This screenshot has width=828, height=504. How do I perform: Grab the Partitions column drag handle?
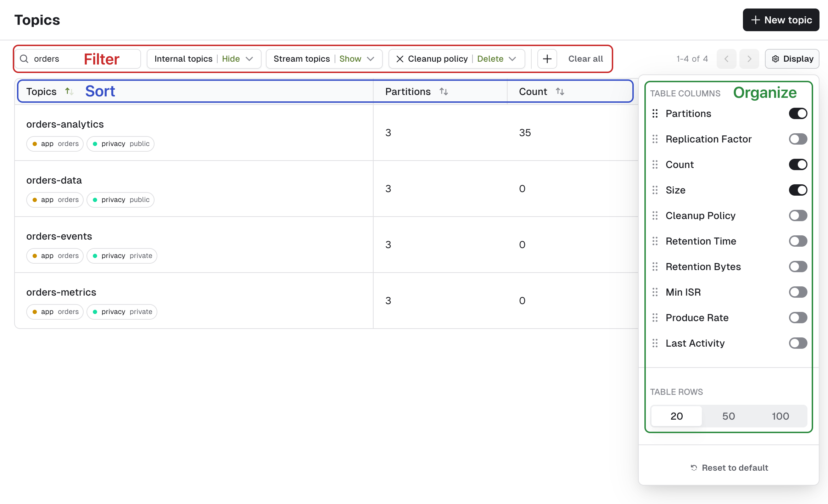click(x=655, y=113)
